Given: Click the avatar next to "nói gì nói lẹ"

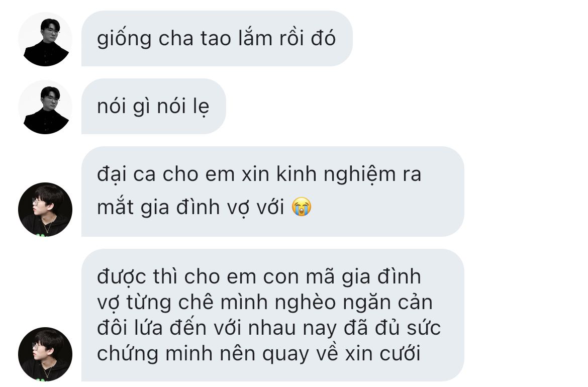Looking at the screenshot, I should [x=45, y=107].
